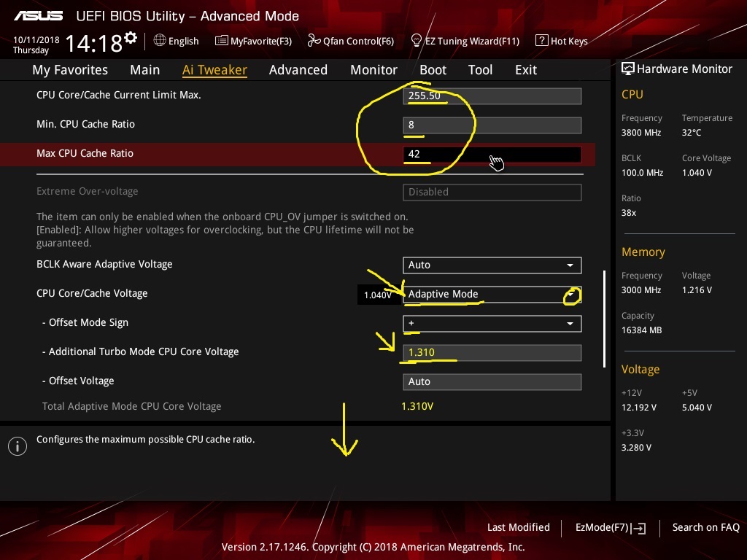This screenshot has height=560, width=747.
Task: Click the 3800 MHz CPU frequency value
Action: click(x=641, y=133)
